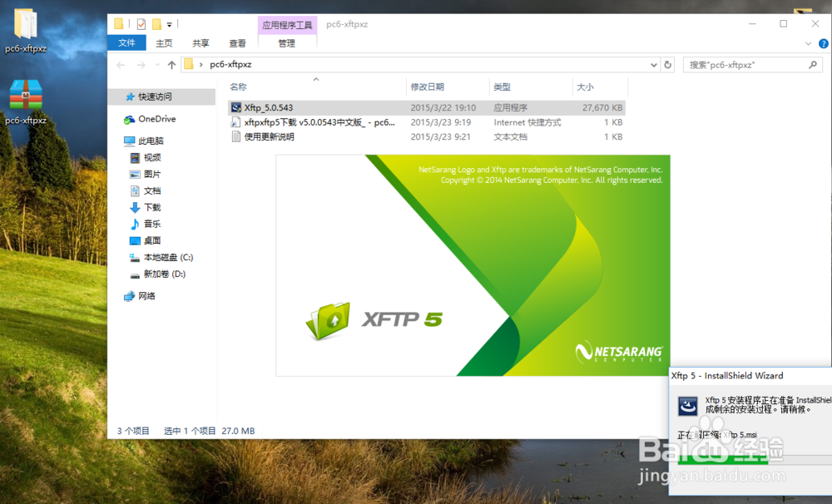
Task: Click the new folder icon in the quick access toolbar
Action: 156,24
